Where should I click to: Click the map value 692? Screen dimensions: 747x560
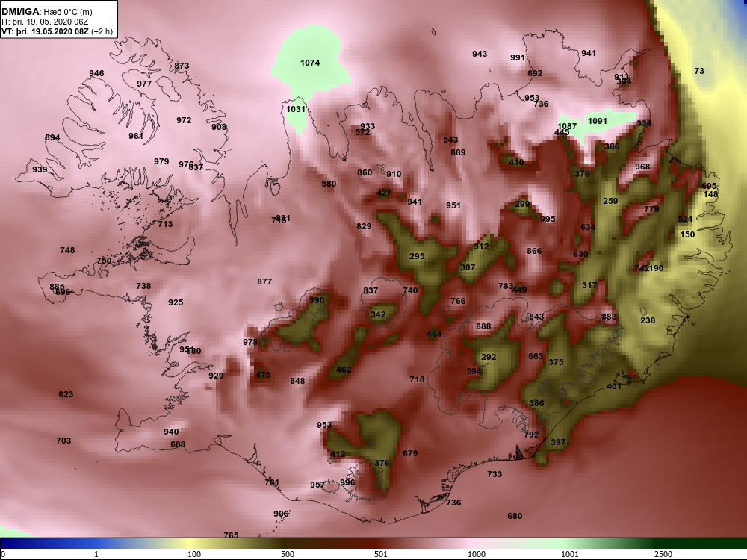point(535,73)
